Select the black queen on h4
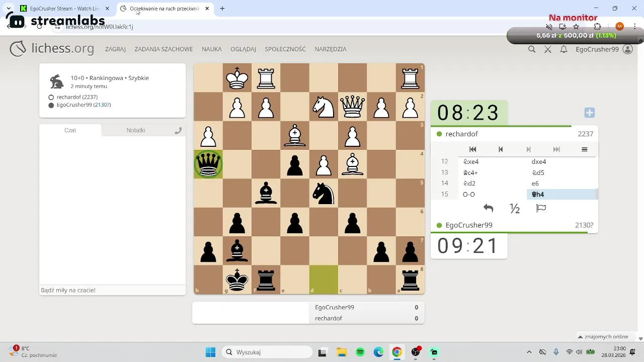644x362 pixels. tap(208, 164)
